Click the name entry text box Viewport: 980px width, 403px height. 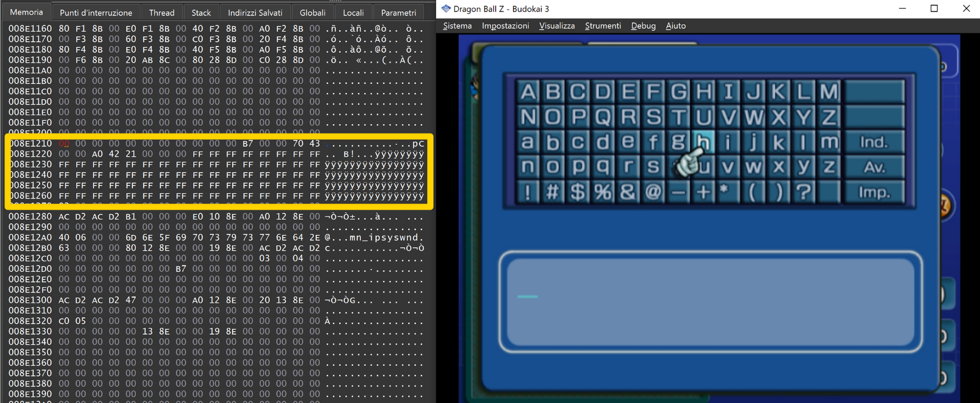tap(711, 302)
